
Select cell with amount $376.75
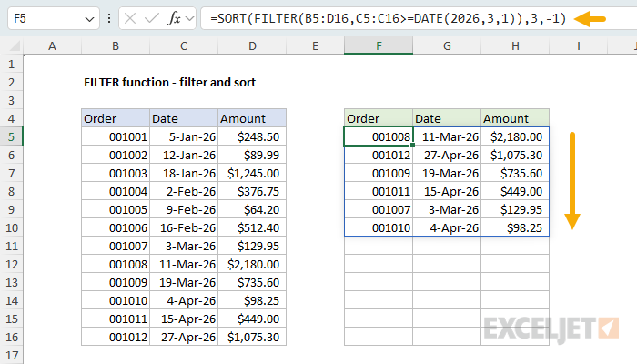tap(252, 191)
